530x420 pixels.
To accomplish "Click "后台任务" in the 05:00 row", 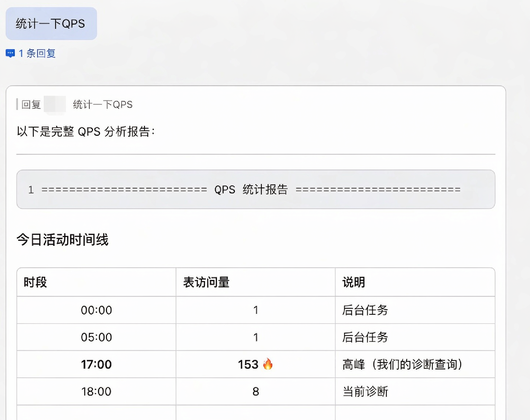I will point(365,337).
